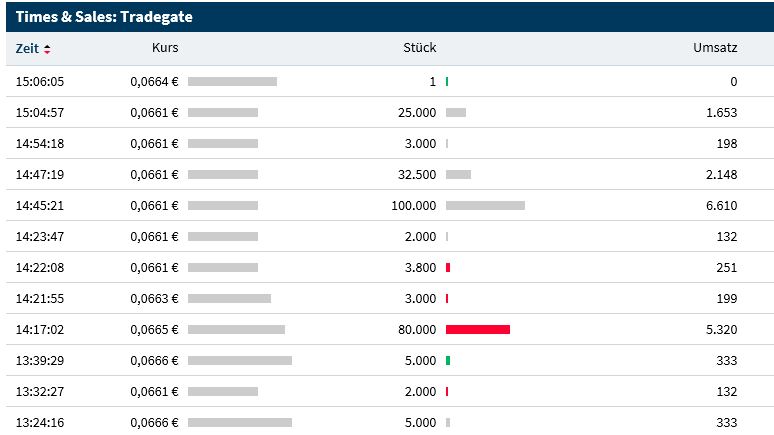Screen dimensions: 774x435
Task: Select the 13:24:16 time entry
Action: tap(40, 422)
